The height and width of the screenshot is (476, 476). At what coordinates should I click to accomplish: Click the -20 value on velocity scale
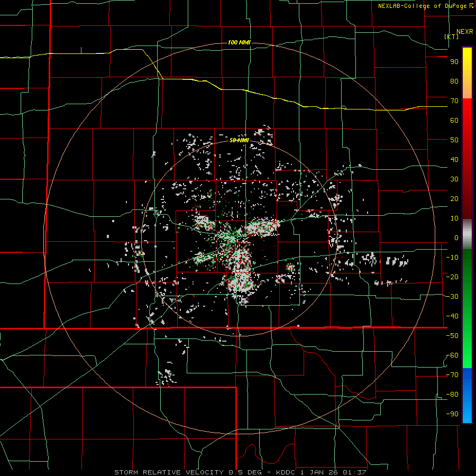point(452,277)
